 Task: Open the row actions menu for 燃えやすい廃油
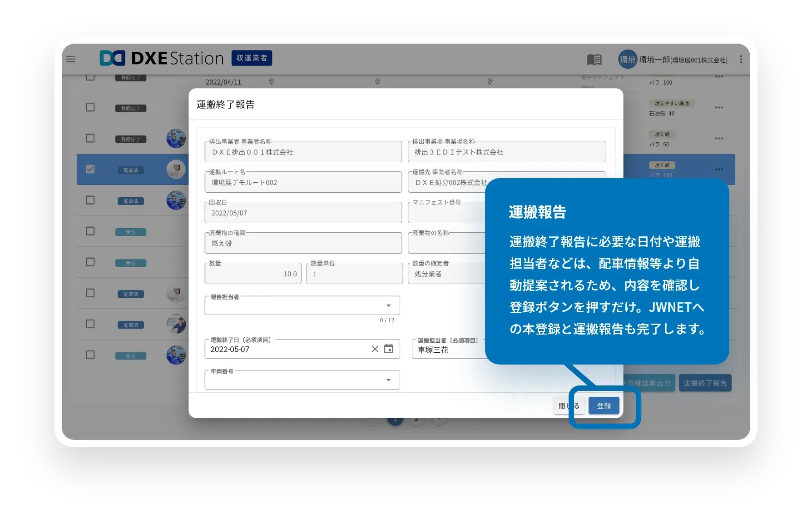coord(719,107)
